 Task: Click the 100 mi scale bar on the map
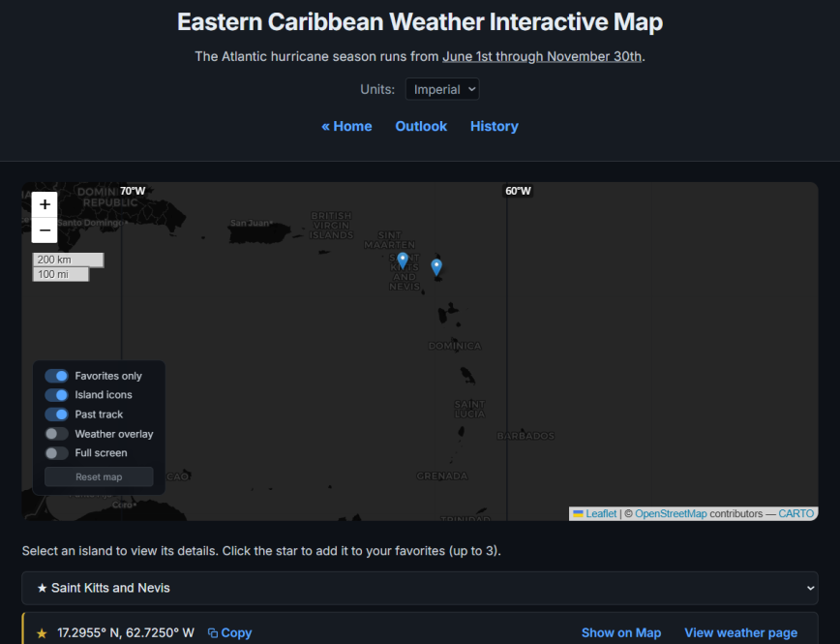coord(62,274)
